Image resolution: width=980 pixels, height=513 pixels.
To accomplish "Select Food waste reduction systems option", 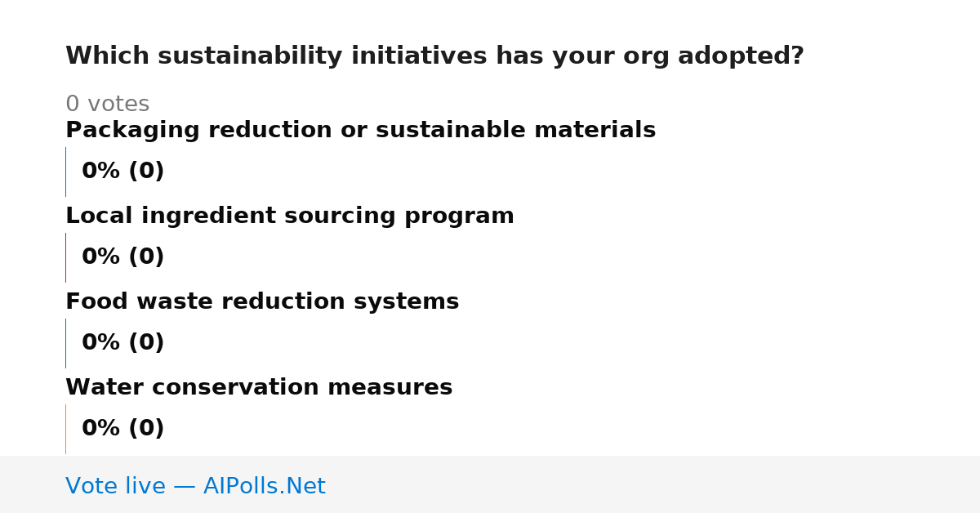I will coord(262,302).
